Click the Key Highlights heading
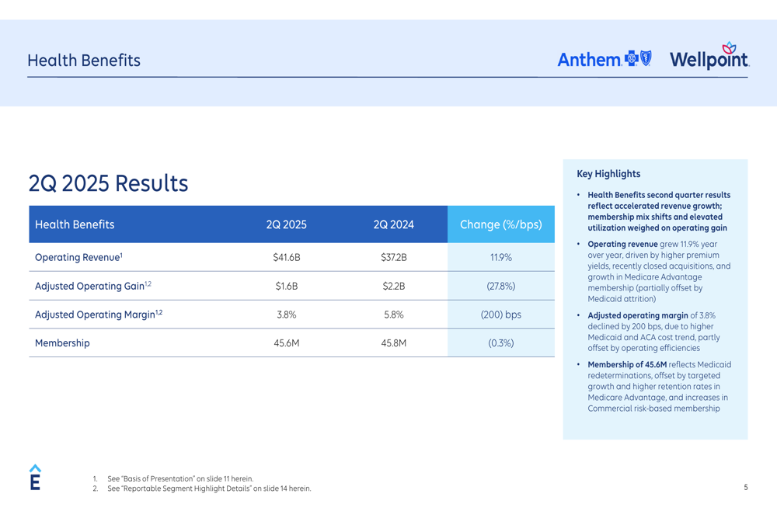The height and width of the screenshot is (532, 777). (x=608, y=174)
